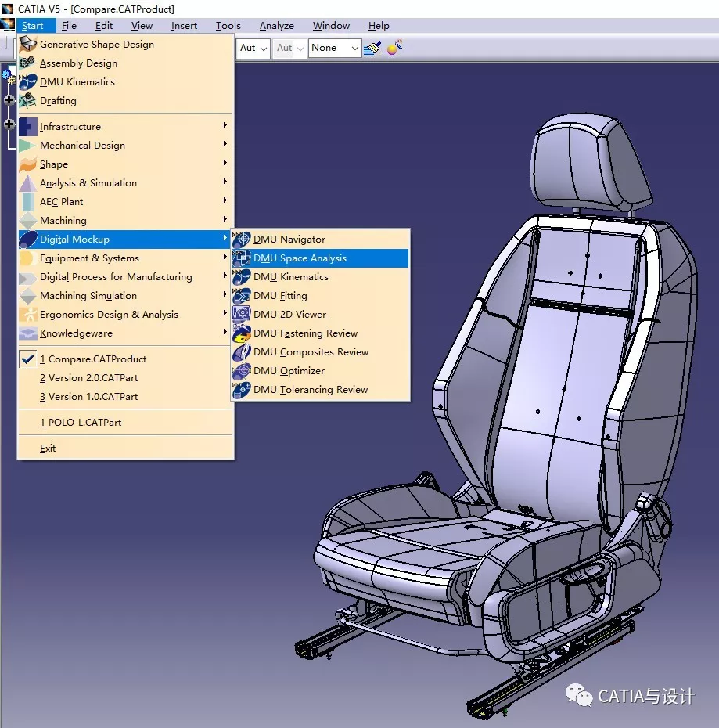Expand first plus node in tree

tap(9, 99)
